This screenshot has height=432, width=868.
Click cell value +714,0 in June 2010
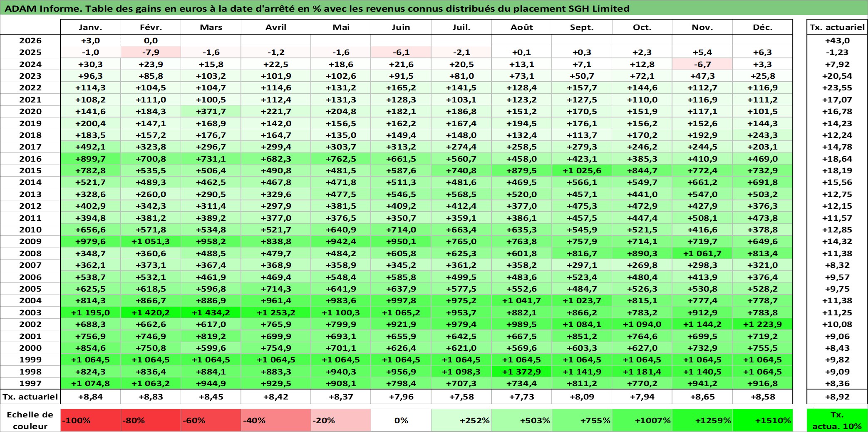click(x=401, y=230)
